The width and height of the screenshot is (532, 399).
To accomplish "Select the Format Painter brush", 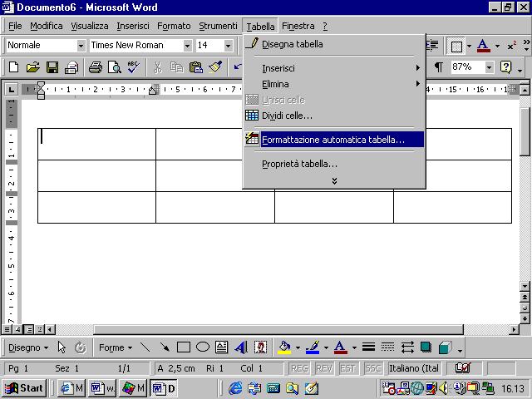I will (215, 67).
